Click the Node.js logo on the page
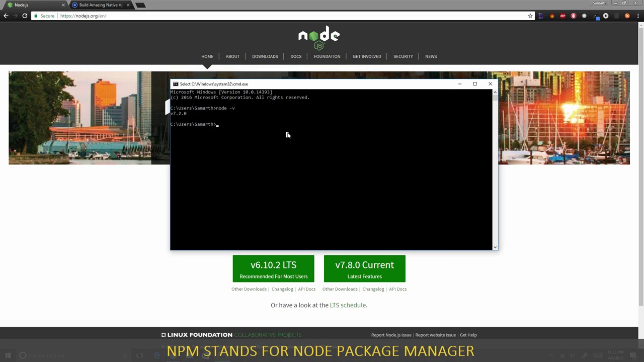The image size is (644, 362). (x=319, y=38)
